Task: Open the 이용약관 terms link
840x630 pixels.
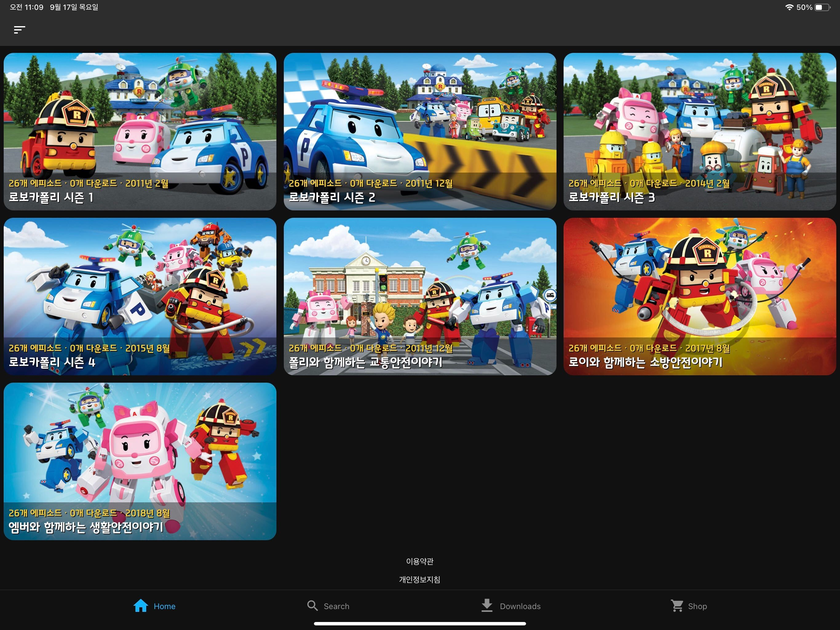Action: coord(420,561)
